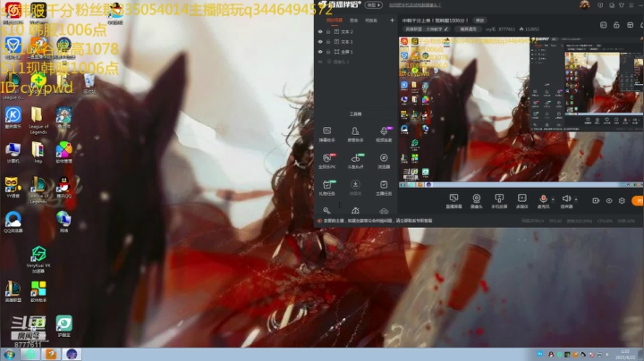Edit the 英雄联盟 category pill
644x361 pixels.
pyautogui.click(x=427, y=29)
